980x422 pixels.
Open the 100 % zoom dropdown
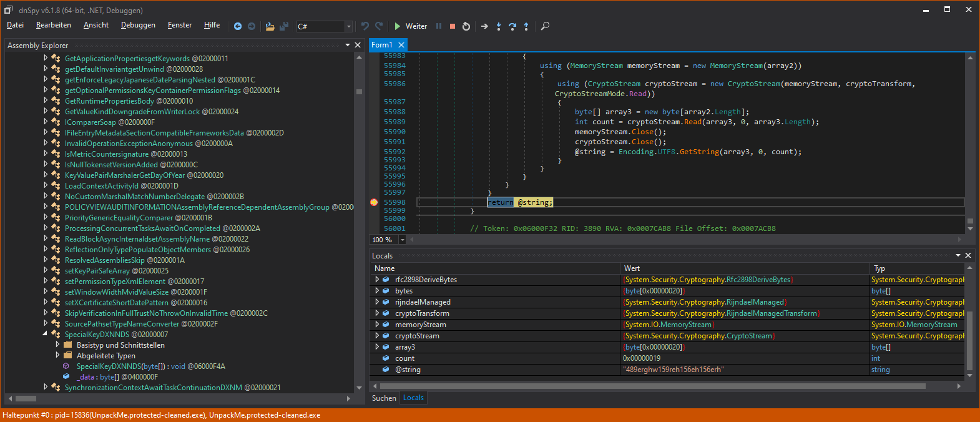coord(402,240)
